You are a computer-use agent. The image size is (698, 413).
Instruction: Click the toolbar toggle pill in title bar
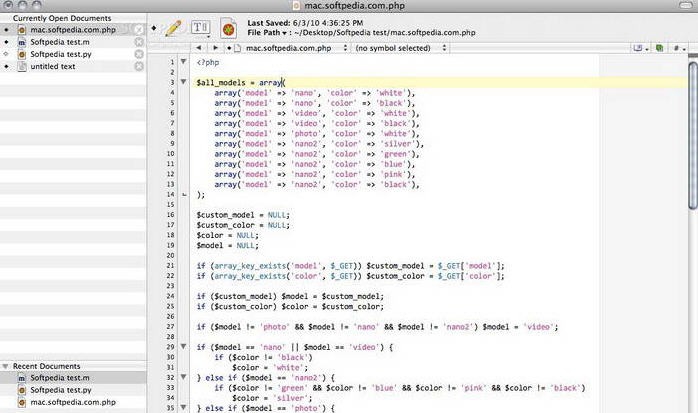pyautogui.click(x=686, y=5)
